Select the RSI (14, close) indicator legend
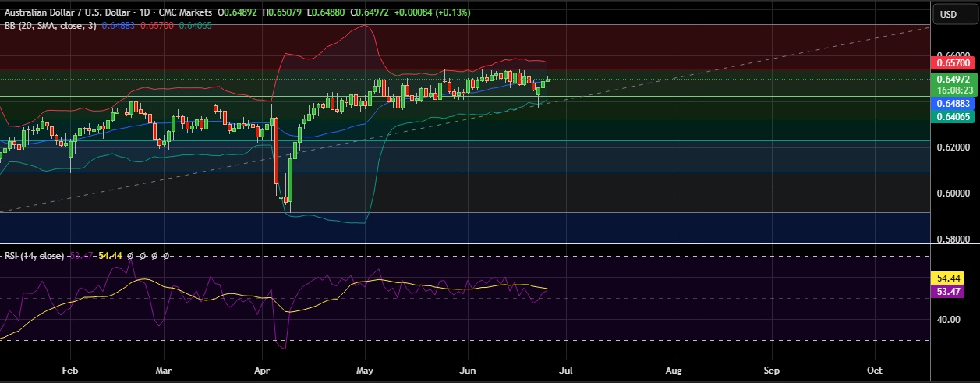This screenshot has height=383, width=980. click(34, 255)
